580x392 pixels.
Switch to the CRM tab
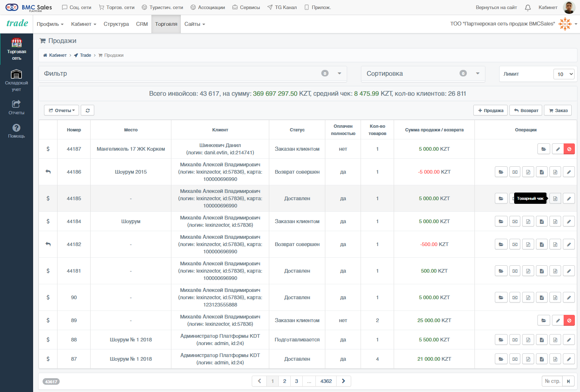(142, 24)
